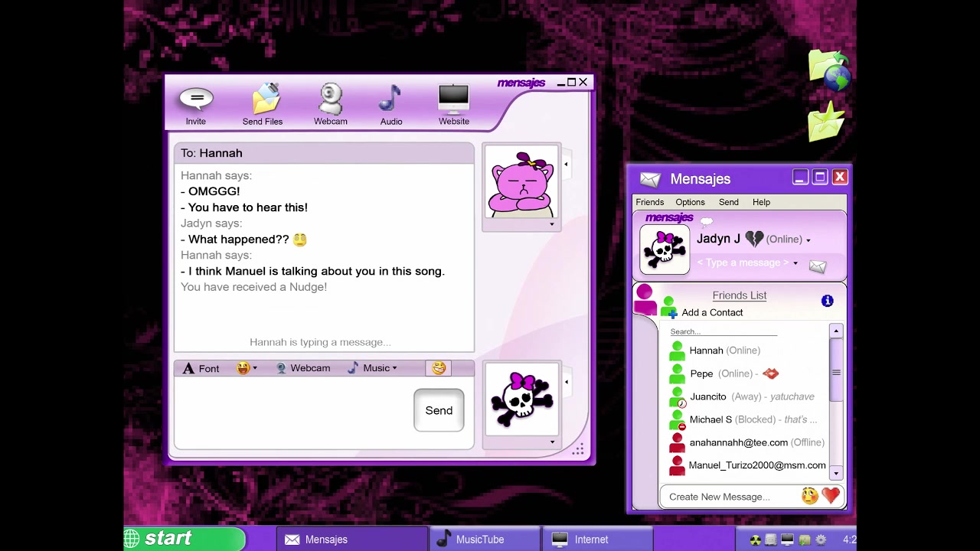Viewport: 980px width, 551px height.
Task: Open the emoticon picker dropdown
Action: point(247,368)
